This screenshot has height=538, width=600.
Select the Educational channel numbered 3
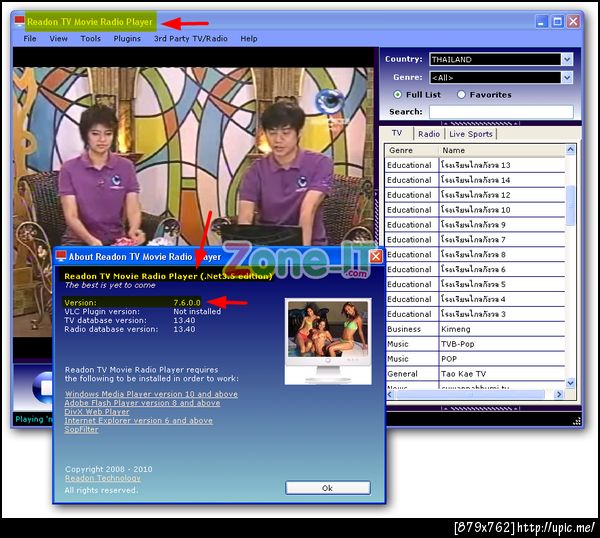[475, 314]
